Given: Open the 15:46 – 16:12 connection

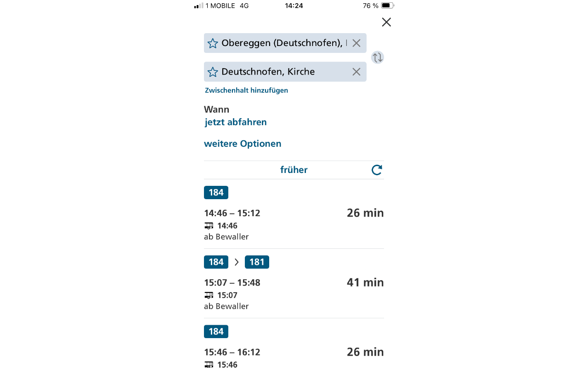Looking at the screenshot, I should [294, 352].
